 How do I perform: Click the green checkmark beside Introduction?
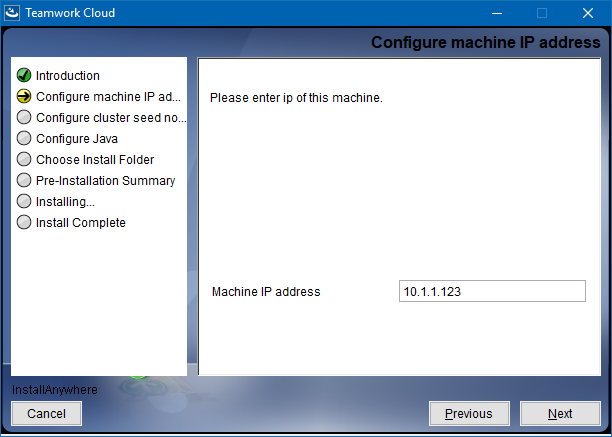24,75
